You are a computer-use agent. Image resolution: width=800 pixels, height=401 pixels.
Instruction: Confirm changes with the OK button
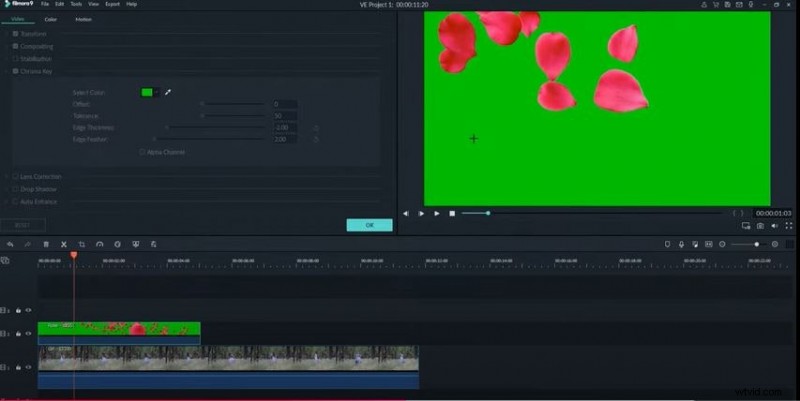369,225
